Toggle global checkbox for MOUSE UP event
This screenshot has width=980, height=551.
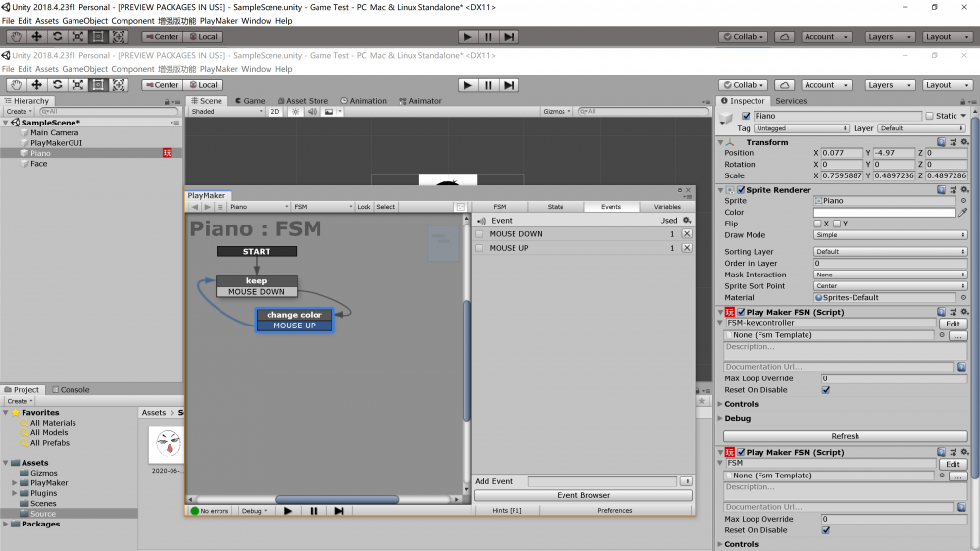click(479, 248)
